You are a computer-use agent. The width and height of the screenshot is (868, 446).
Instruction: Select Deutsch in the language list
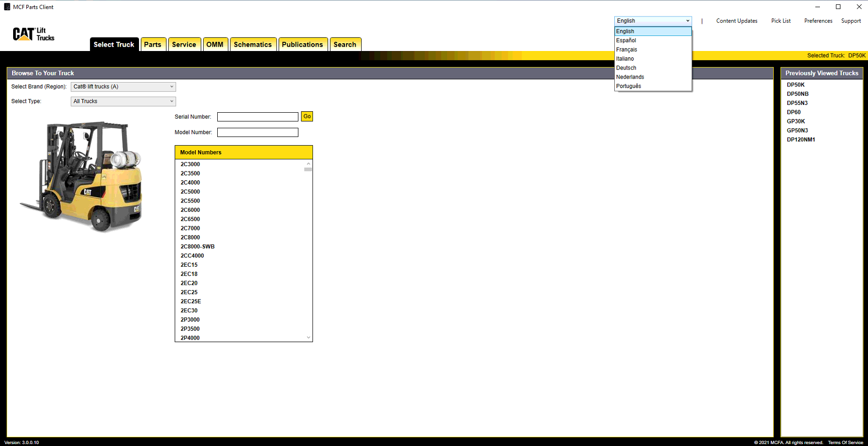(x=626, y=68)
